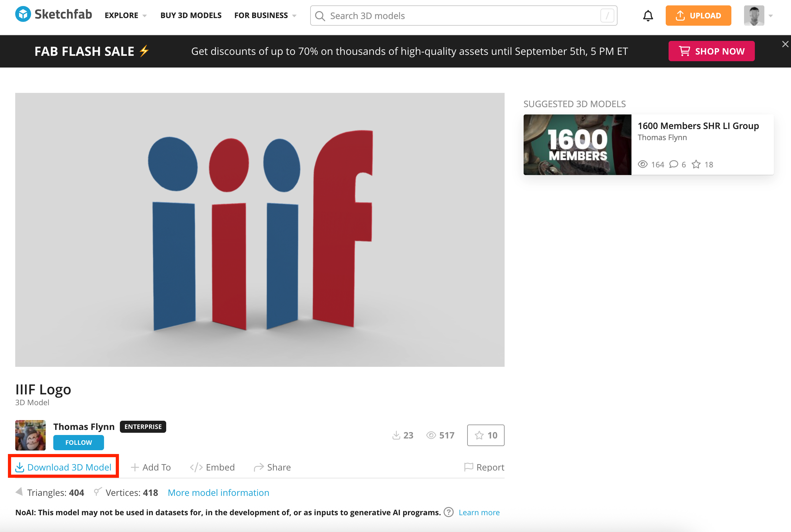Click the Sketchfab logo icon
Viewport: 791px width, 532px height.
23,15
